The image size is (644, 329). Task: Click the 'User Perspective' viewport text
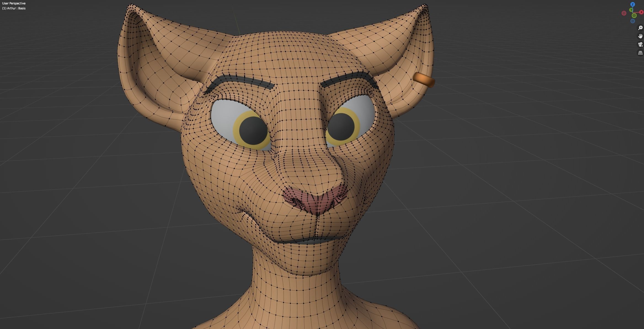pyautogui.click(x=14, y=3)
